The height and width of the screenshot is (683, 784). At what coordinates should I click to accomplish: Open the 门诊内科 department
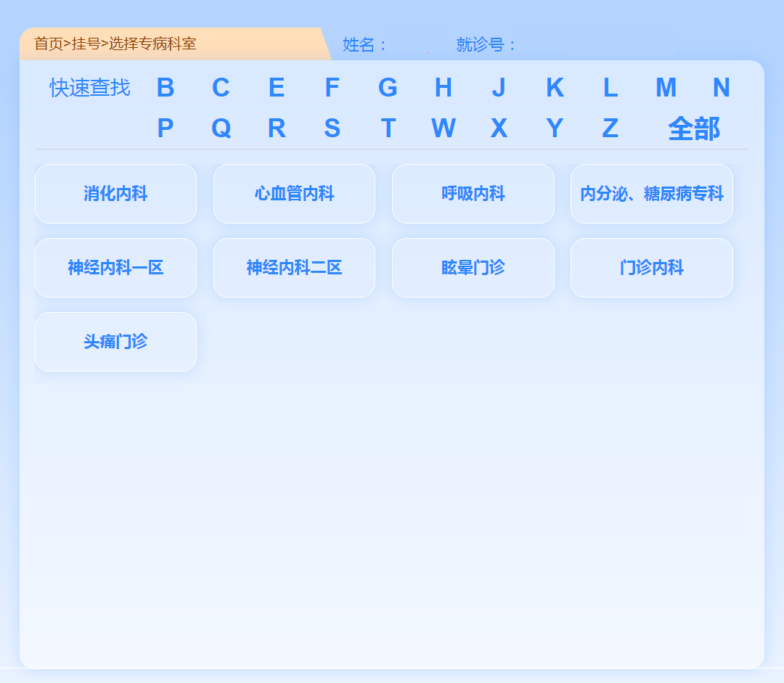coord(651,268)
